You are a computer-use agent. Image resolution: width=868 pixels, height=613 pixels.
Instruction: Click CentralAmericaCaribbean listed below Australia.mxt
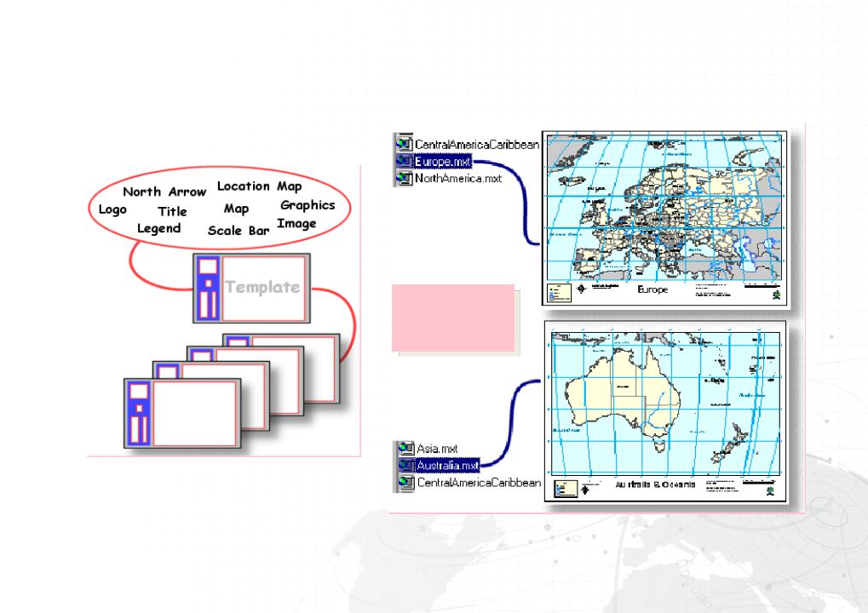click(x=479, y=483)
